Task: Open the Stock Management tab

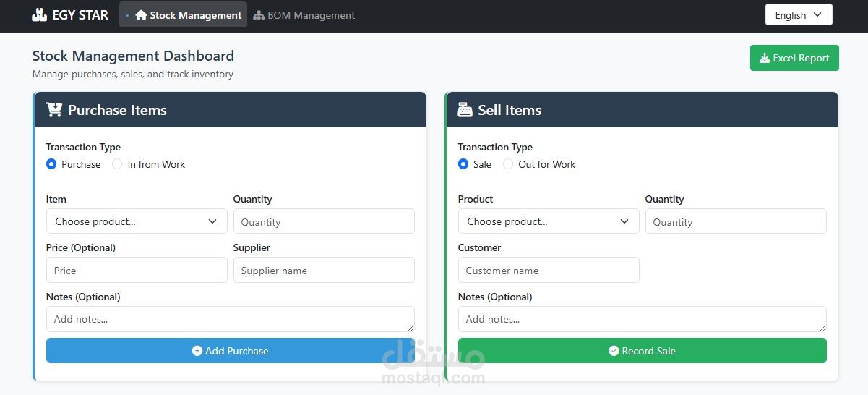Action: [x=183, y=14]
